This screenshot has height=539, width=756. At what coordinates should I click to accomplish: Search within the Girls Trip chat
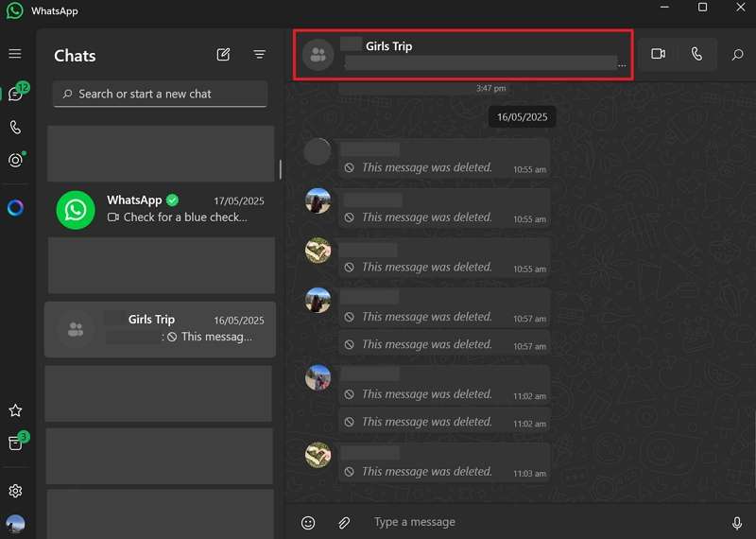click(737, 55)
